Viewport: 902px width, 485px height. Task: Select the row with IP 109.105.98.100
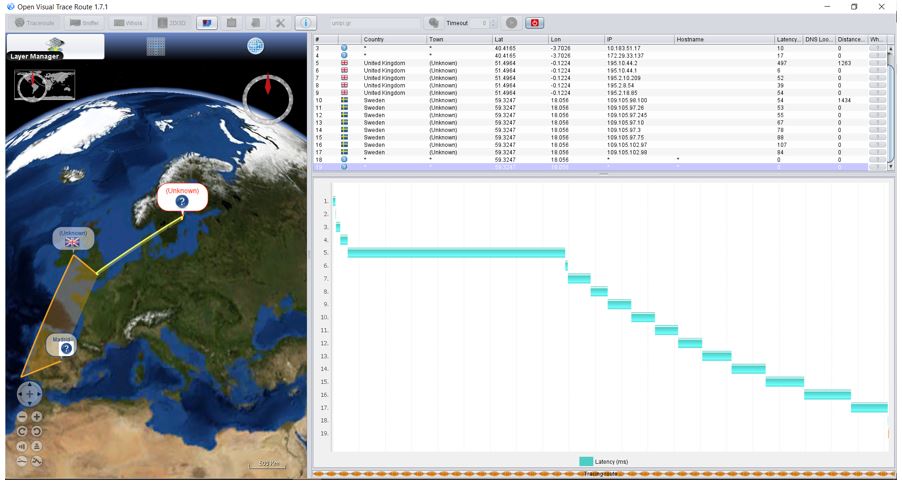click(591, 100)
